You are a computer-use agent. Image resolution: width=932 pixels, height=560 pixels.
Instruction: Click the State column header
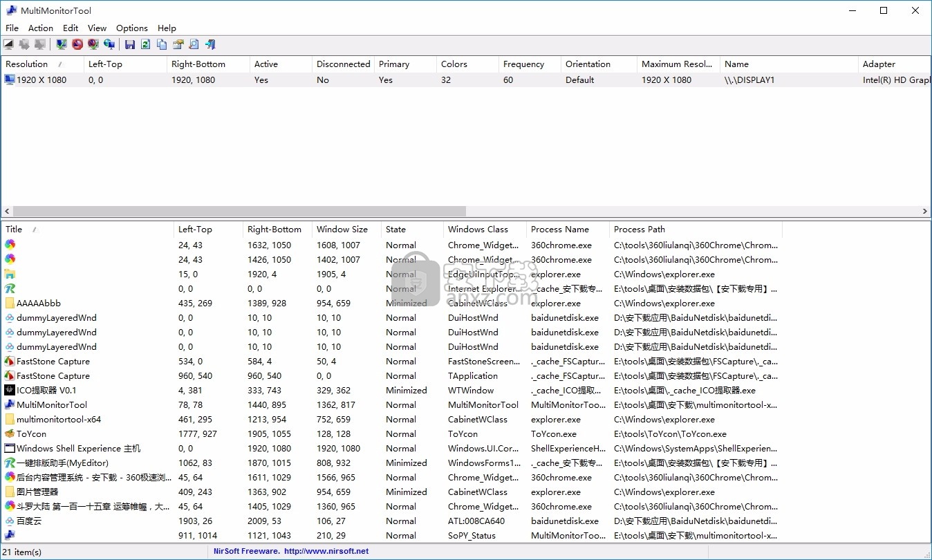pyautogui.click(x=412, y=229)
